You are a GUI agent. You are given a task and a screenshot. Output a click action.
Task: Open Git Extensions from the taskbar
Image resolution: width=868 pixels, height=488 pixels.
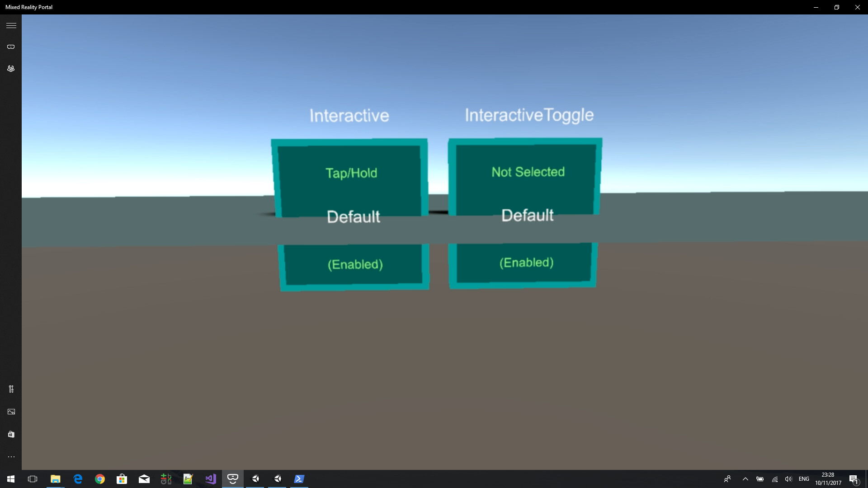pos(166,479)
